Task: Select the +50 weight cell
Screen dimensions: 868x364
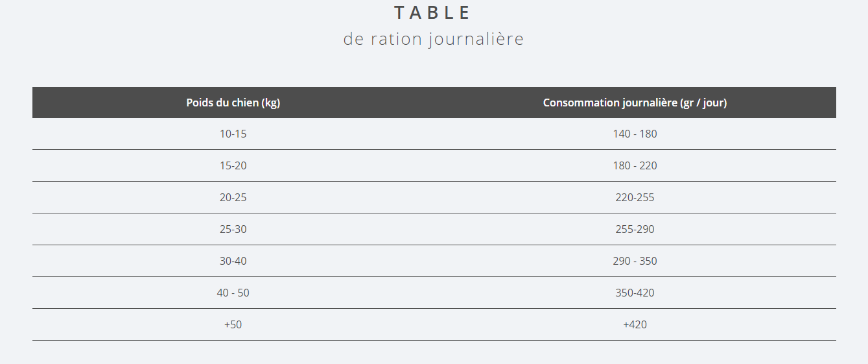Action: coord(233,324)
